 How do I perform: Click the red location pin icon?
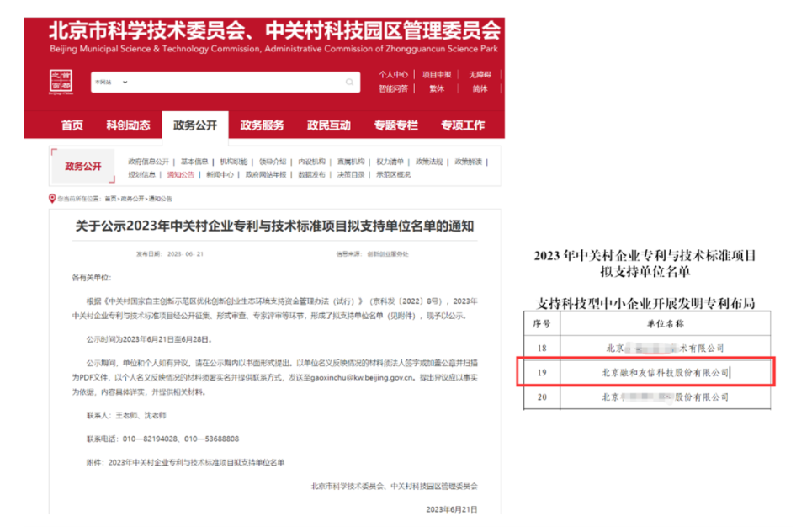coord(52,199)
